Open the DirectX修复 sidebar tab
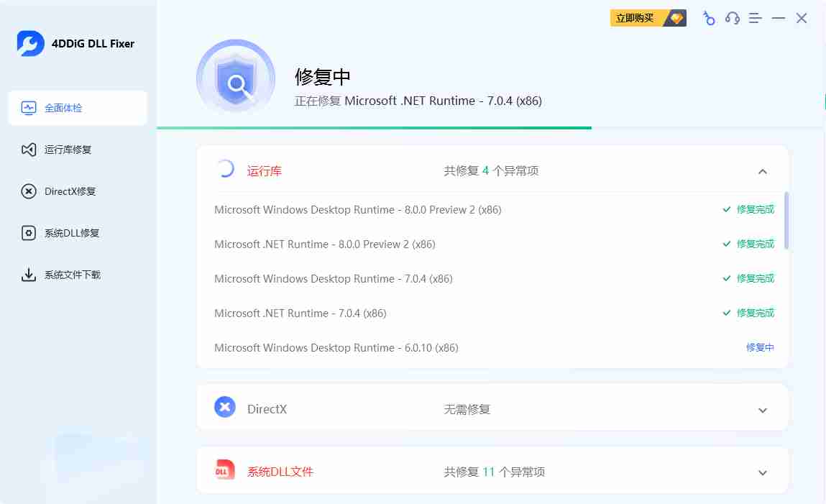The image size is (826, 504). (x=78, y=191)
